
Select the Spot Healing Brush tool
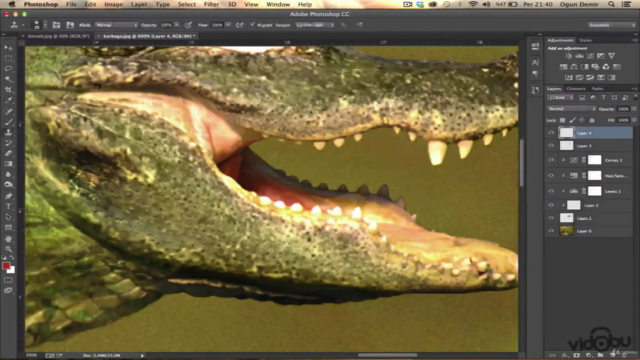[x=8, y=111]
